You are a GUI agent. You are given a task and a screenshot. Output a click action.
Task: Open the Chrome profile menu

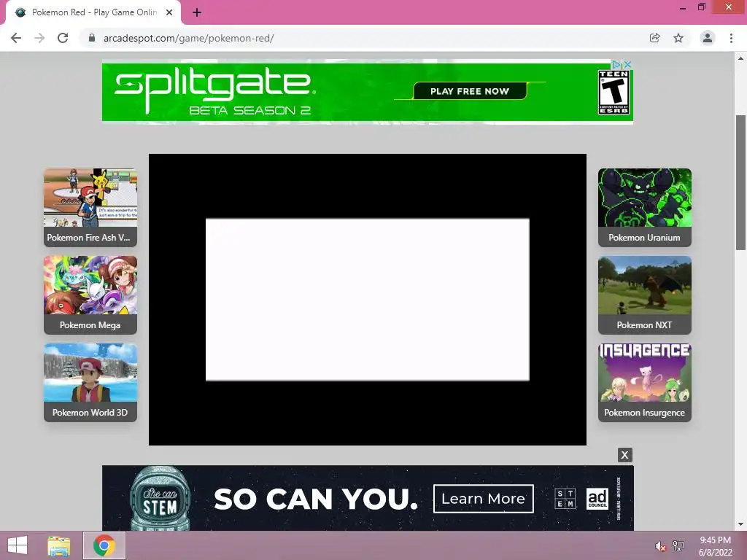point(708,38)
